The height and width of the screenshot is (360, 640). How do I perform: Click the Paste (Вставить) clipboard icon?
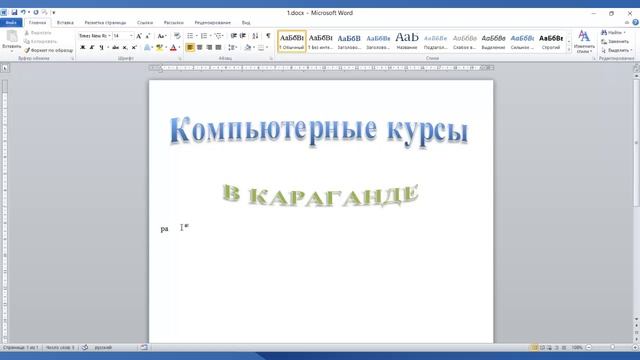[11, 37]
